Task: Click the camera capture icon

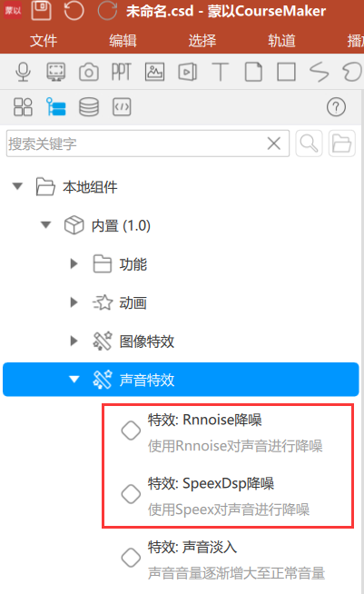Action: point(89,72)
